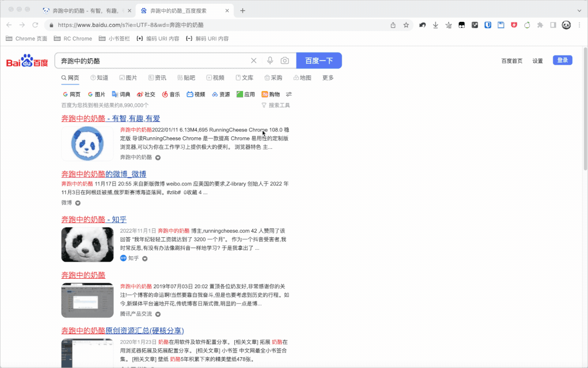Switch to 视频 search tab
This screenshot has height=368, width=588.
[215, 77]
